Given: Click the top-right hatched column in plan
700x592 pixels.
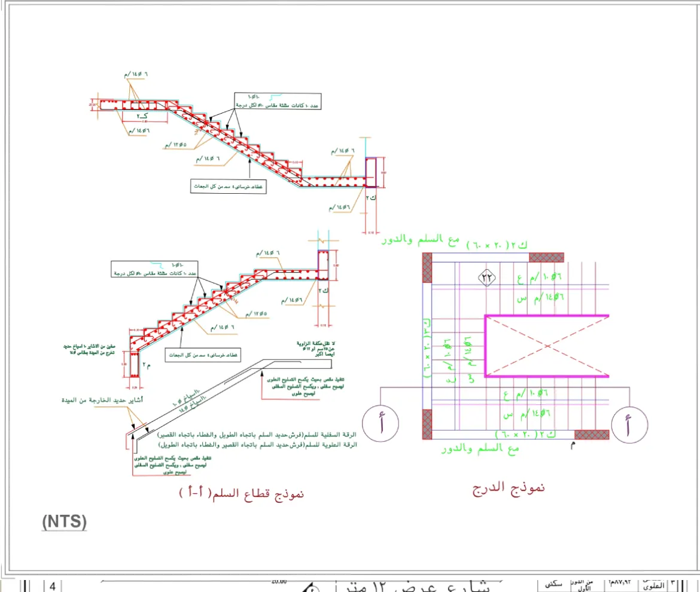Looking at the screenshot, I should (546, 257).
